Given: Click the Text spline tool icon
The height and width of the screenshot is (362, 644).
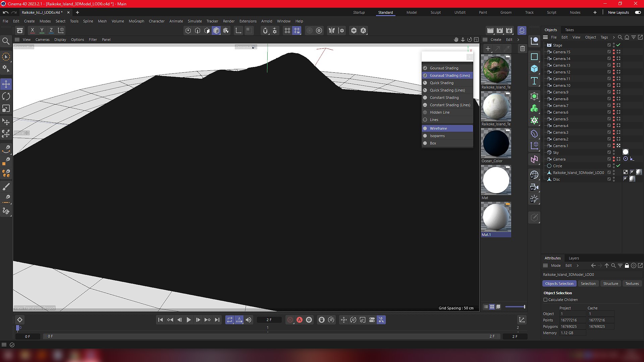Looking at the screenshot, I should pos(534,81).
